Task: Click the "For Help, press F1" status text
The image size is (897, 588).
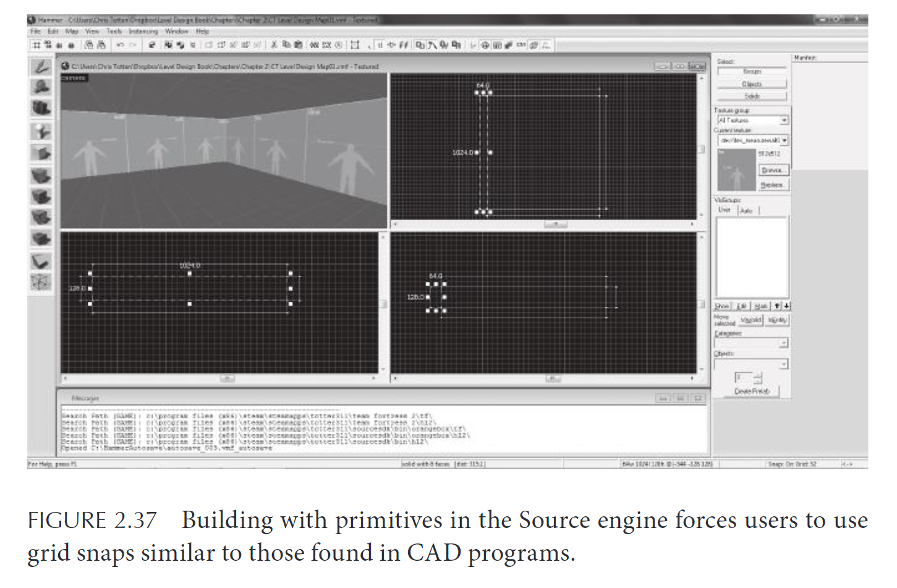Action: click(53, 464)
